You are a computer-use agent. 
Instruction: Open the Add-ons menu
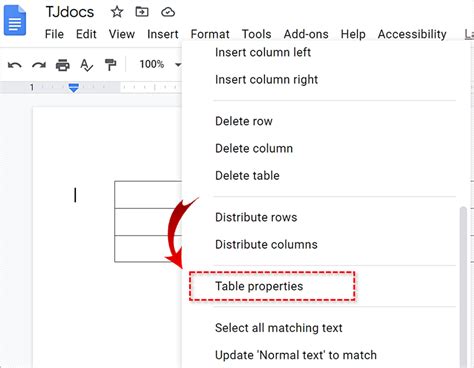point(306,34)
